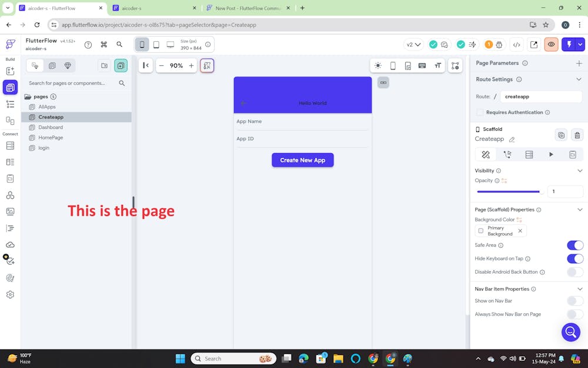The height and width of the screenshot is (368, 588).
Task: Open the Media Assets icon
Action: point(10,211)
